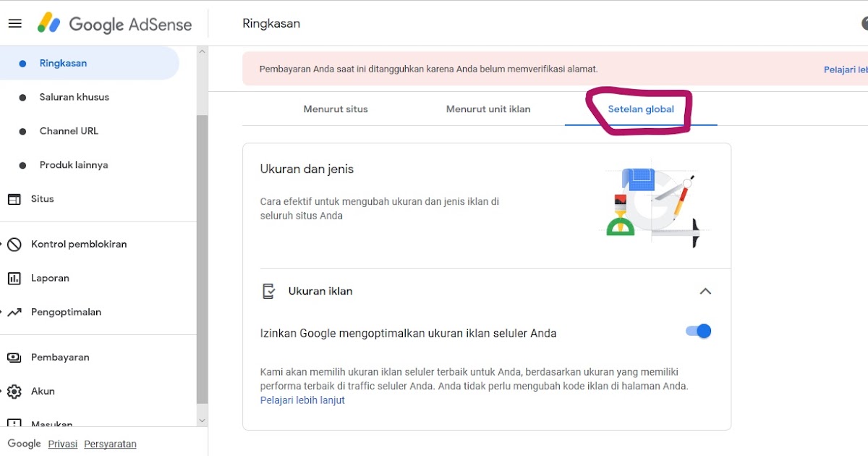Image resolution: width=868 pixels, height=456 pixels.
Task: Click the sidebar scroll-down chevron
Action: [202, 420]
